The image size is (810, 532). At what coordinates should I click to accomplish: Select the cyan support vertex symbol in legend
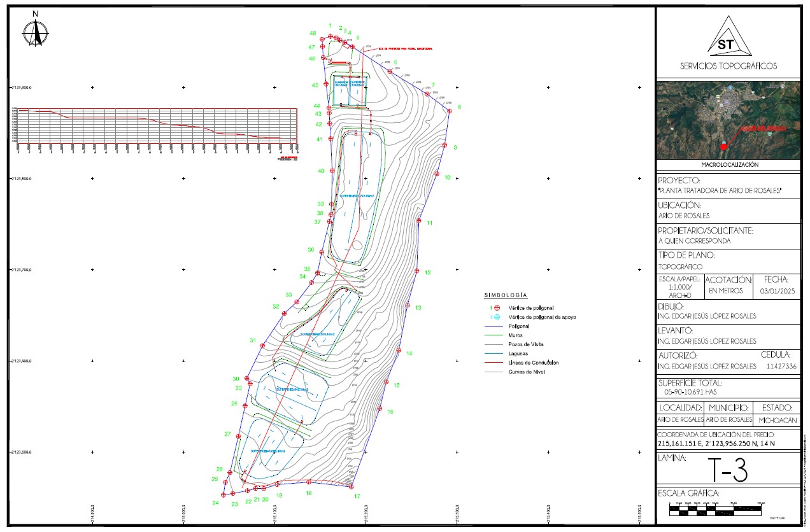point(497,316)
